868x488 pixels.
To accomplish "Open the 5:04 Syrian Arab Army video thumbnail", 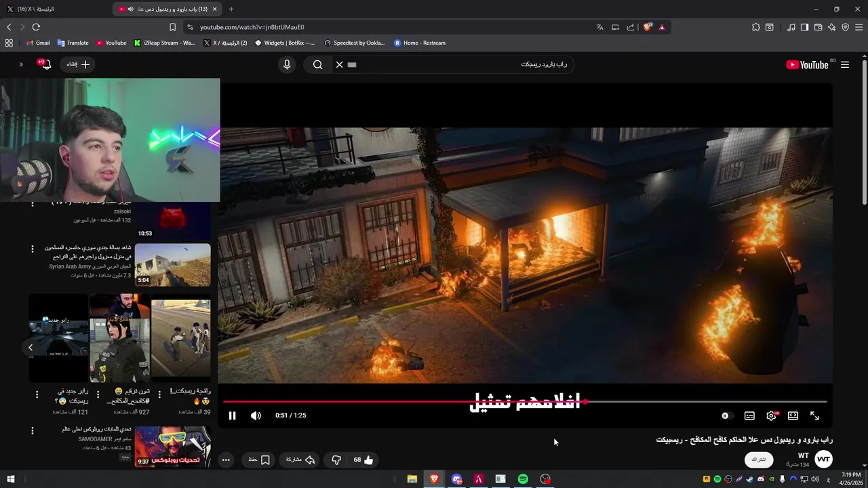I will pos(172,265).
